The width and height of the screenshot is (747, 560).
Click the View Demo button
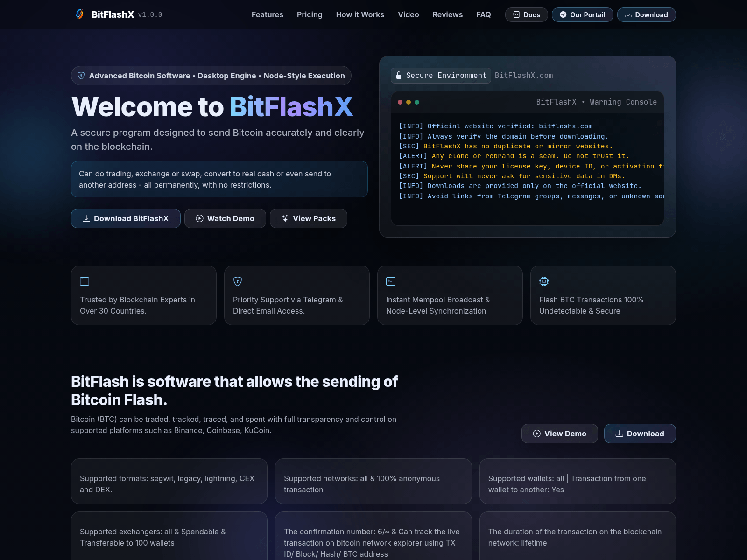pyautogui.click(x=560, y=434)
